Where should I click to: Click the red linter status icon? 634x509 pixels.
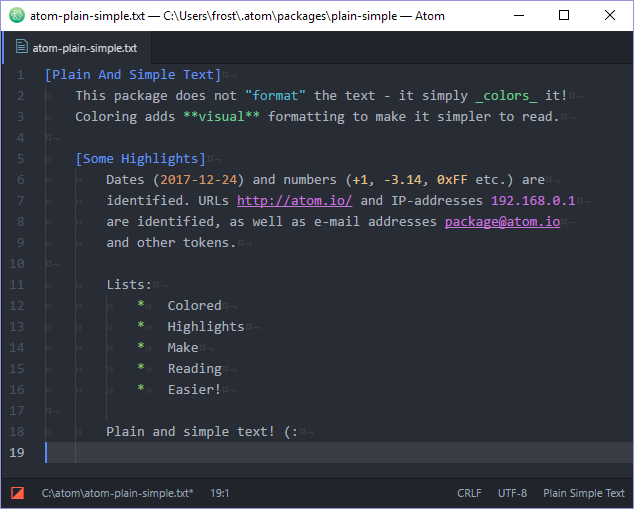pyautogui.click(x=17, y=493)
